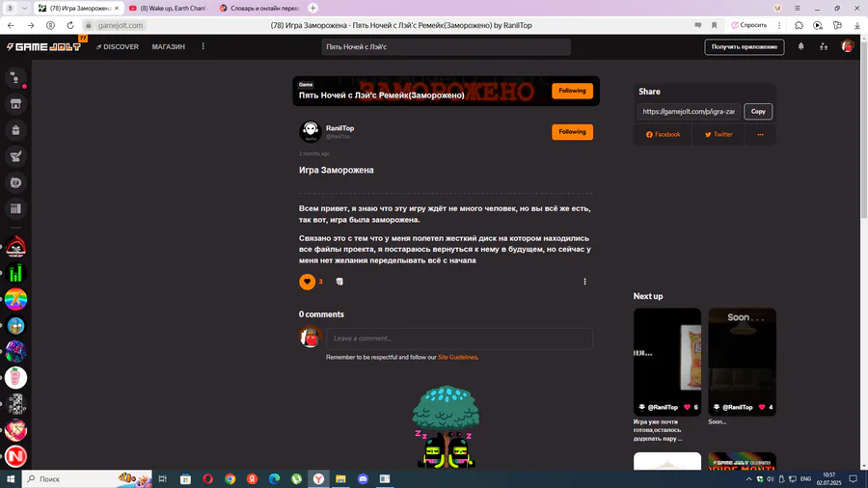Expand the Game Jolt nav more menu

pyautogui.click(x=203, y=46)
